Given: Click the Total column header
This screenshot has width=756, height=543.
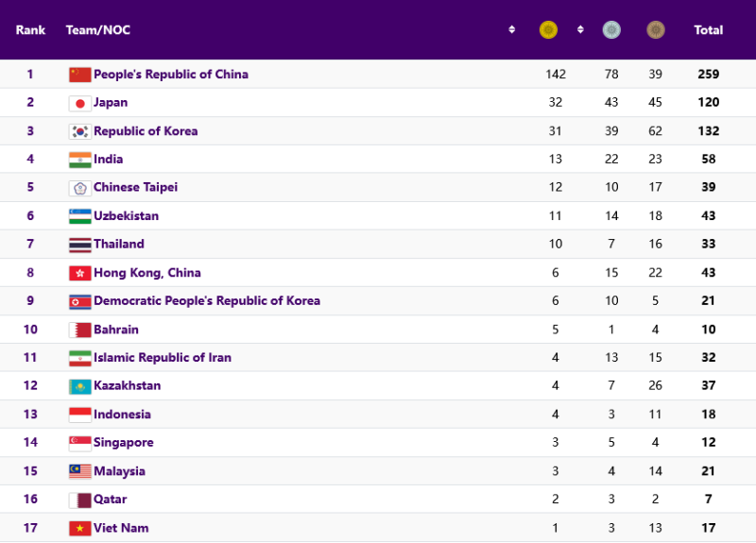Looking at the screenshot, I should [x=708, y=30].
